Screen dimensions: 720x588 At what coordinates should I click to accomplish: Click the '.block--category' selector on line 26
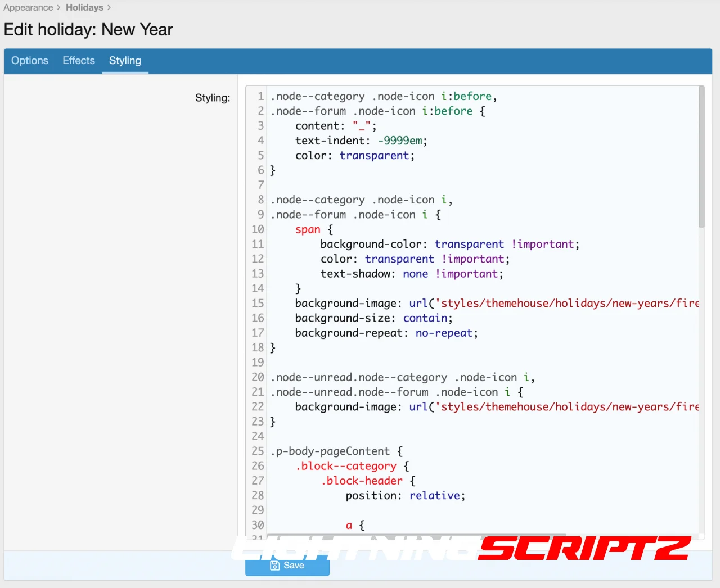(x=346, y=466)
